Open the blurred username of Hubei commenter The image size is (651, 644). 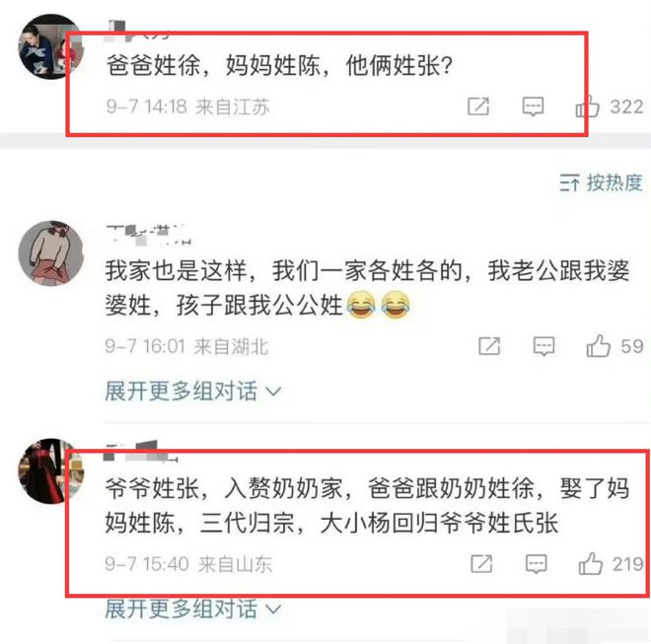[147, 235]
